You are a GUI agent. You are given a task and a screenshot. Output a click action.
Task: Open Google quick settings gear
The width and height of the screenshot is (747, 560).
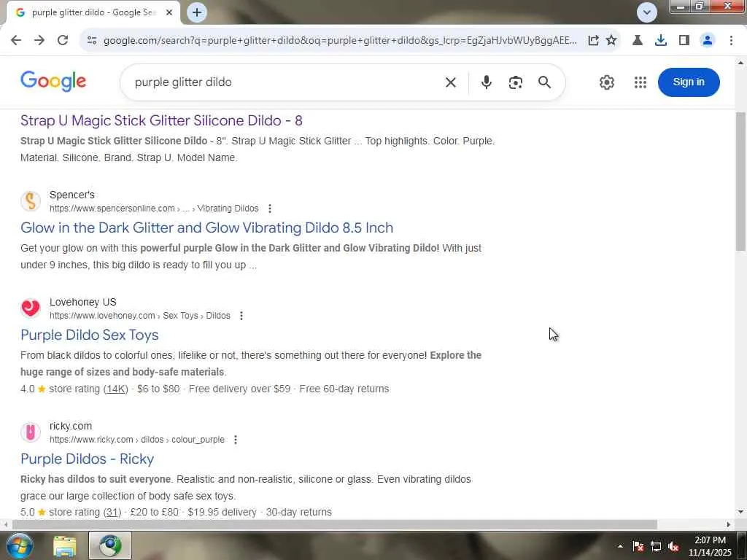(x=606, y=82)
